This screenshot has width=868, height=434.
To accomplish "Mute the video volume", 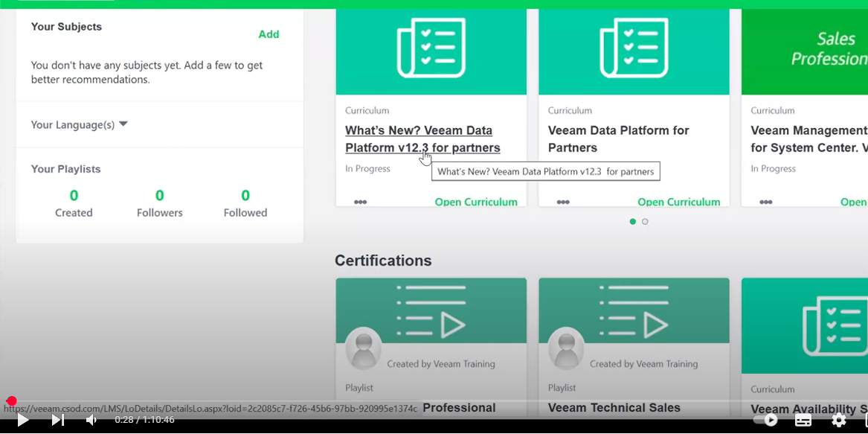I will [92, 420].
